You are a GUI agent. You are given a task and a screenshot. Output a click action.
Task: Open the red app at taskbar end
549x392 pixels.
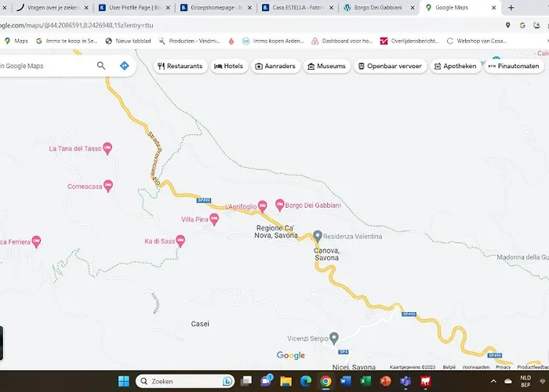426,381
